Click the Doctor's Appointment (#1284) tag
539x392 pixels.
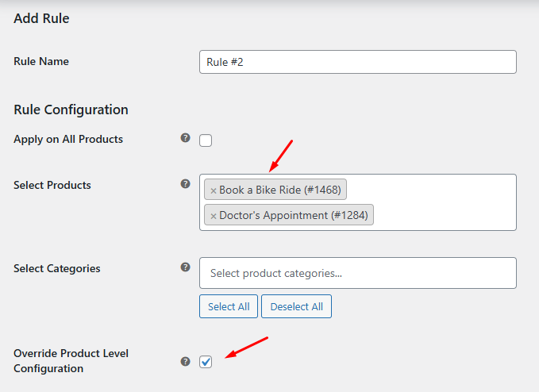pos(293,215)
